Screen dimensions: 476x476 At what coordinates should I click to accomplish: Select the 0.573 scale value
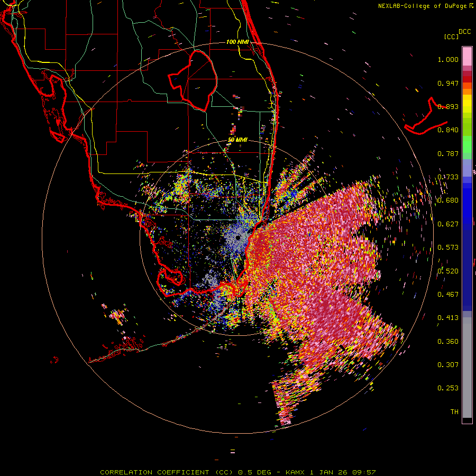click(448, 248)
